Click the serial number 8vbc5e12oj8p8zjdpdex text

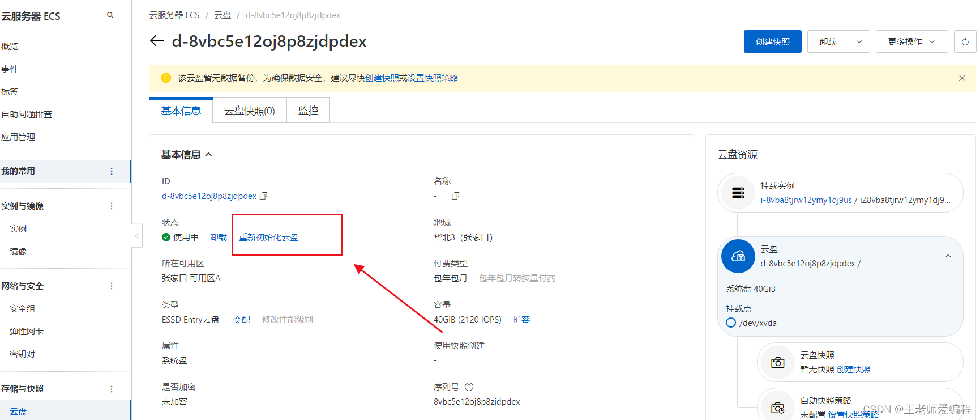point(477,402)
